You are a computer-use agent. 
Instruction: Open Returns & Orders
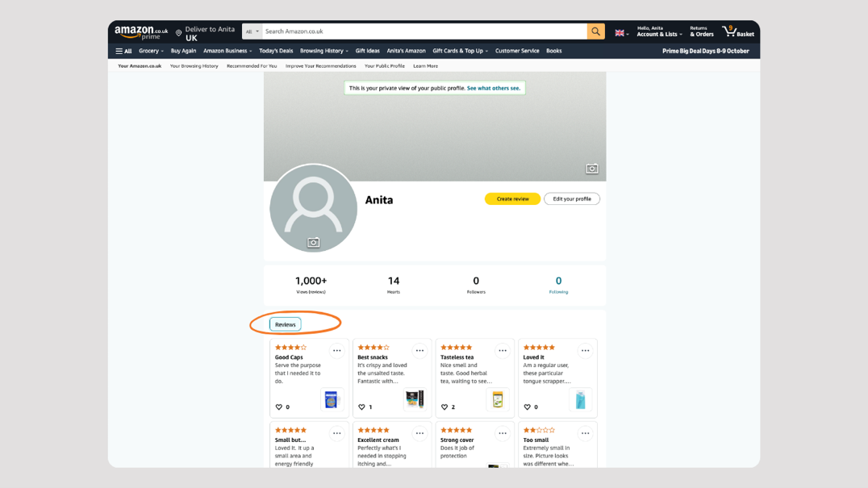pos(701,31)
